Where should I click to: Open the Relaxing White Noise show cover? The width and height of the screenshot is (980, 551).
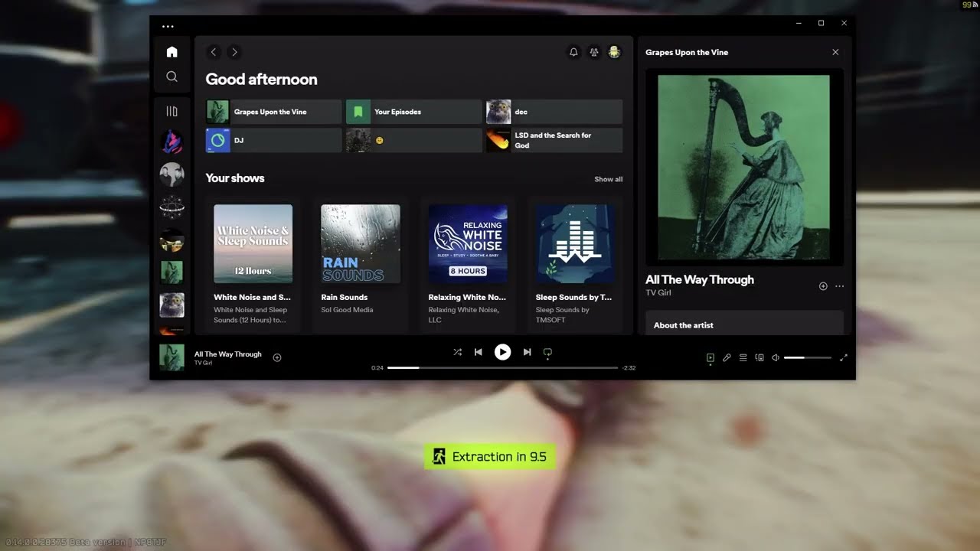pos(468,244)
